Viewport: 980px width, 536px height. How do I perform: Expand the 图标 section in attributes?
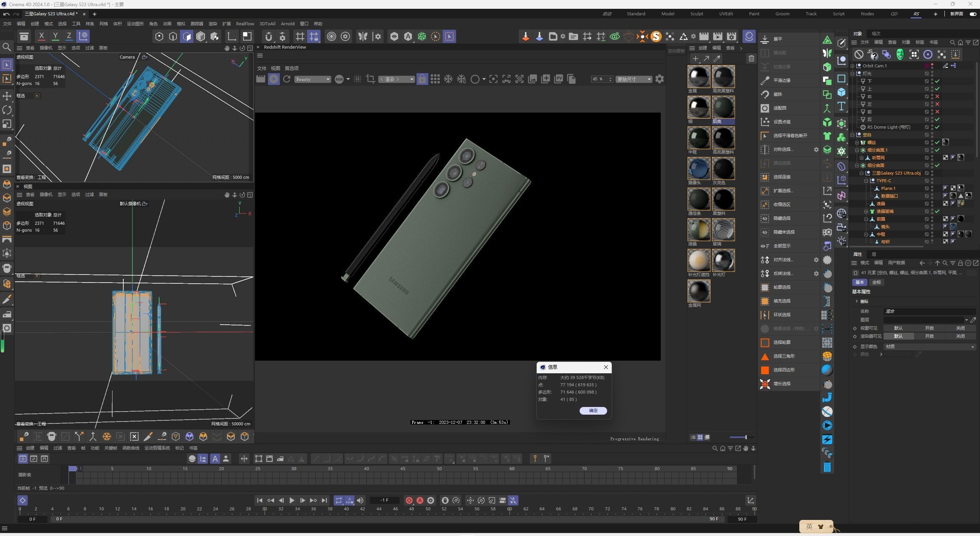click(x=857, y=301)
